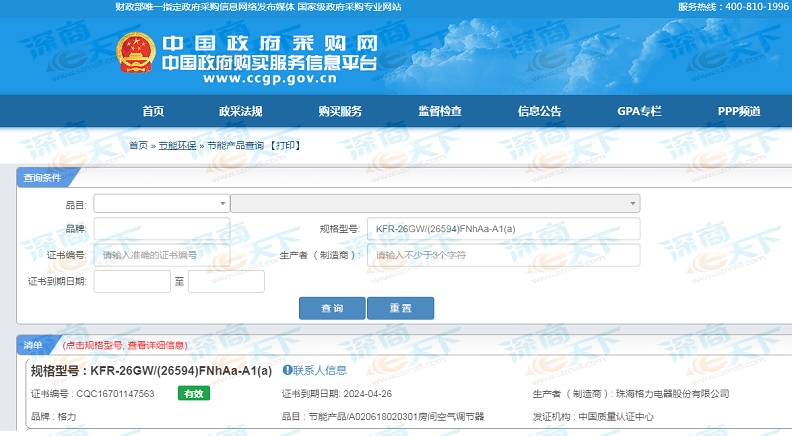Click the info icon beside 联系人信息

point(287,370)
